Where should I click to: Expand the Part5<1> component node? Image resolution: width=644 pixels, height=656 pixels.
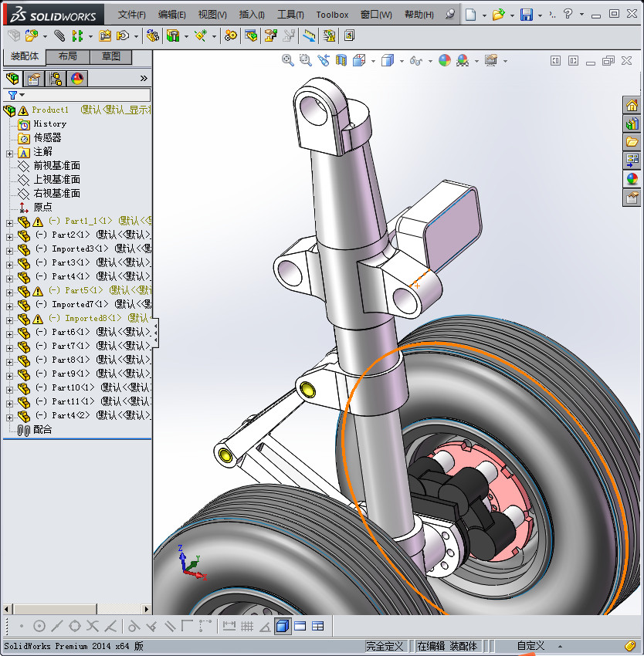pyautogui.click(x=9, y=292)
